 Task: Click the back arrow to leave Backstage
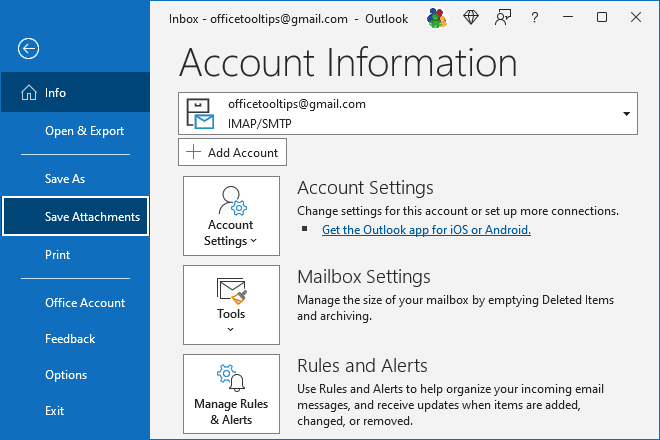tap(29, 48)
